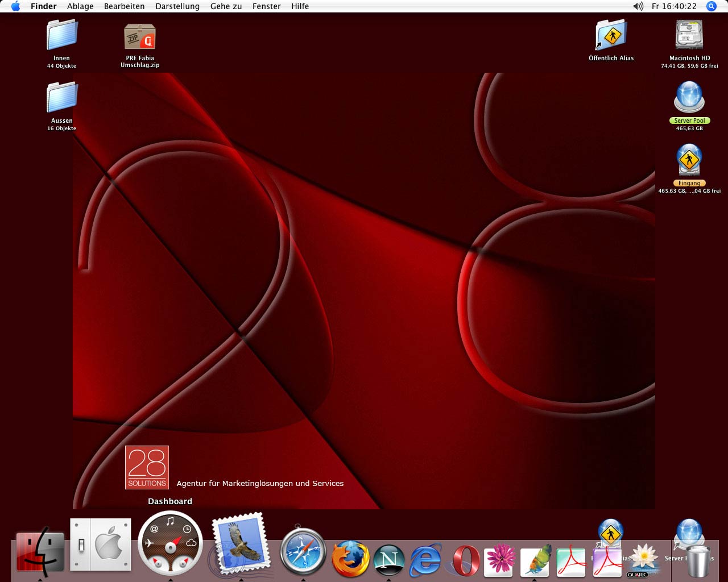This screenshot has height=582, width=728.
Task: Open the Gehe zu menu
Action: [x=226, y=6]
